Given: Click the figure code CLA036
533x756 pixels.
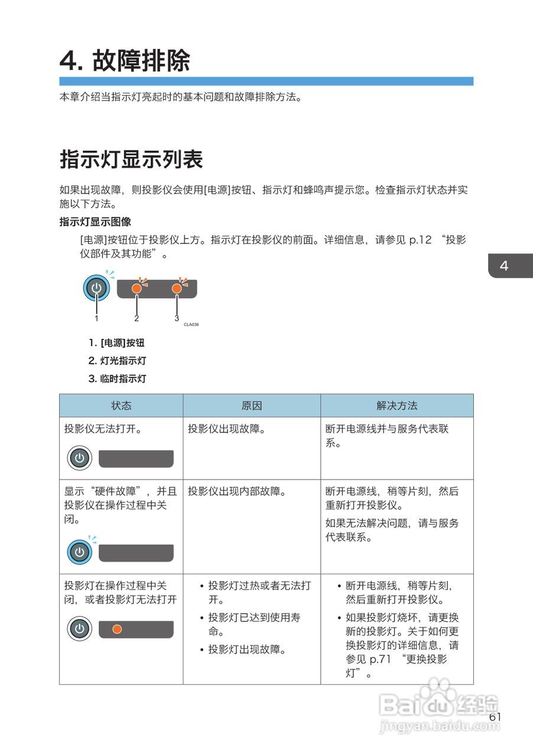Looking at the screenshot, I should point(191,324).
